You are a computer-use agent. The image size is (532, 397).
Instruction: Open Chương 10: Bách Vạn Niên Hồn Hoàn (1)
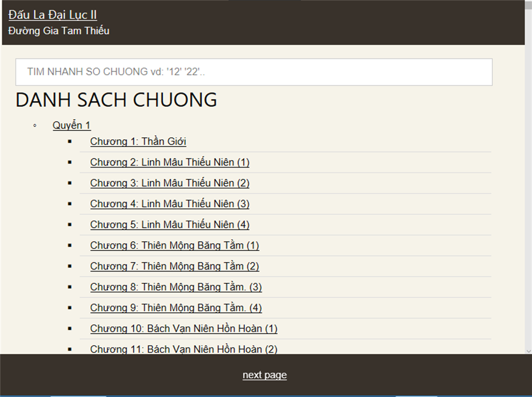point(184,328)
